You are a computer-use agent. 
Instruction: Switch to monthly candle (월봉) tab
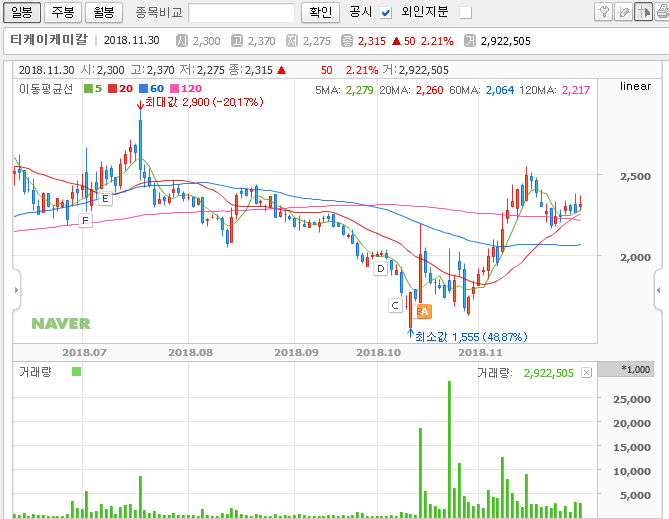tap(104, 12)
